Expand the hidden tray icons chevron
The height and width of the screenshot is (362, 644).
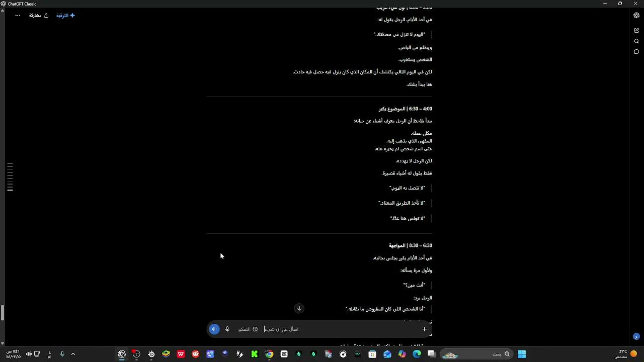click(73, 354)
